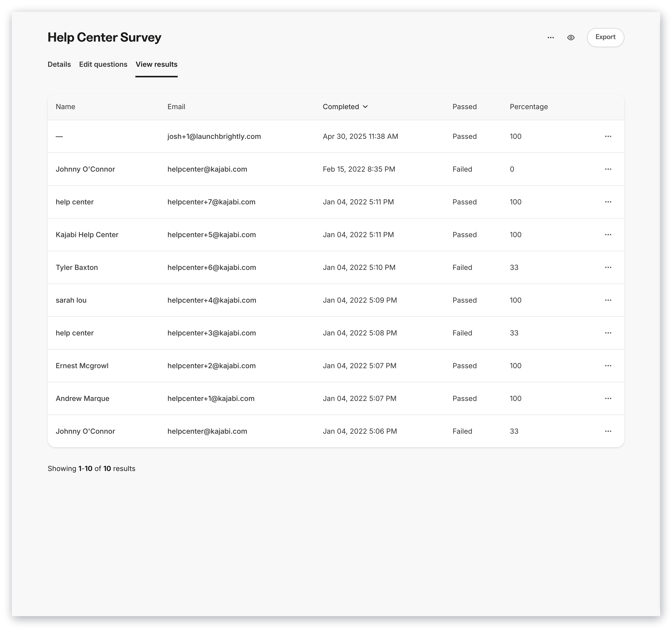Click the Passed column header

465,106
